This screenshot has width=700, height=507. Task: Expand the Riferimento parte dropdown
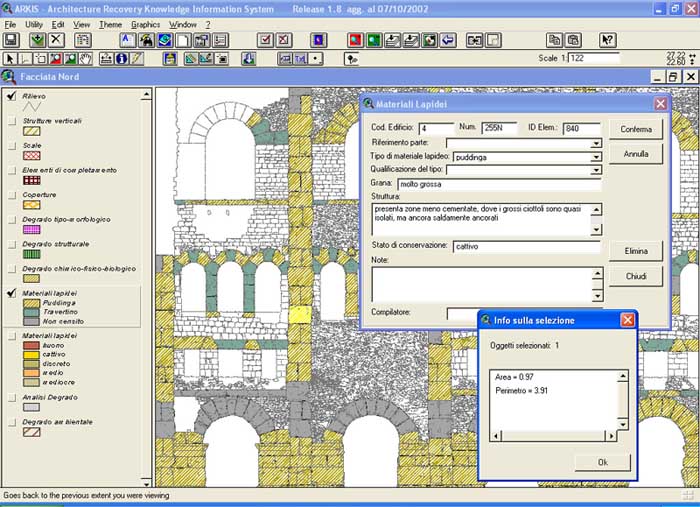pyautogui.click(x=595, y=143)
